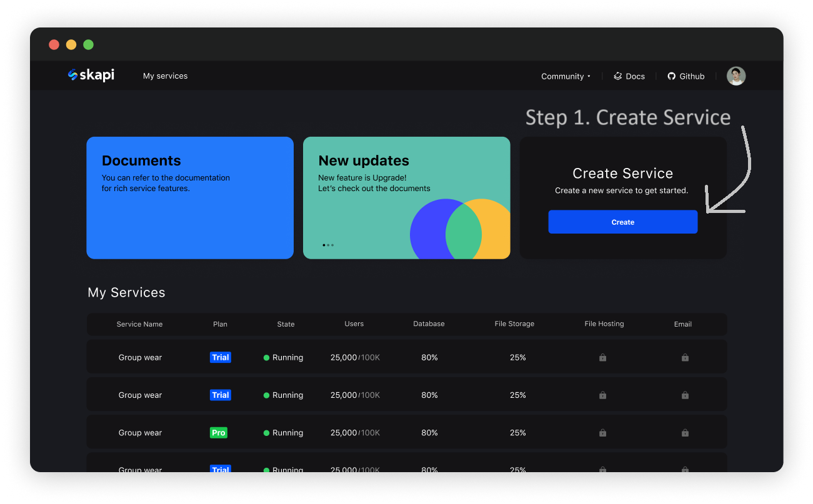Image resolution: width=813 pixels, height=504 pixels.
Task: Select the green Pro plan badge
Action: pos(219,433)
